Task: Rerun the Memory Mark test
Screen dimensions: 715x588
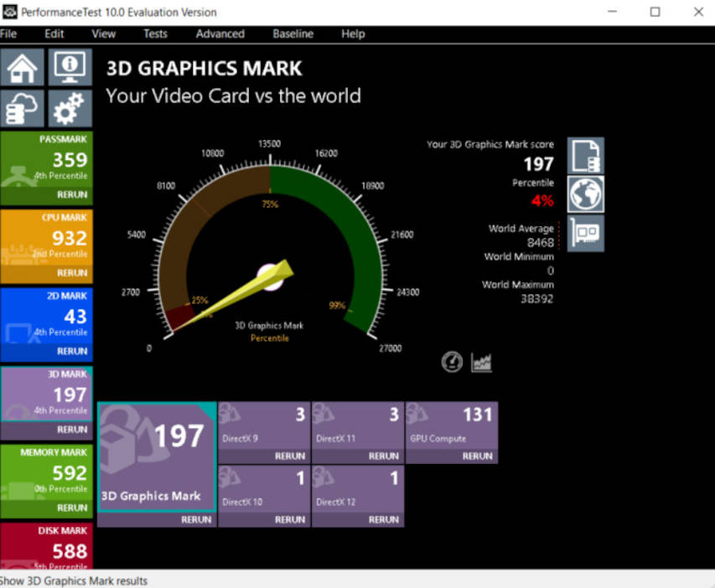Action: (72, 508)
